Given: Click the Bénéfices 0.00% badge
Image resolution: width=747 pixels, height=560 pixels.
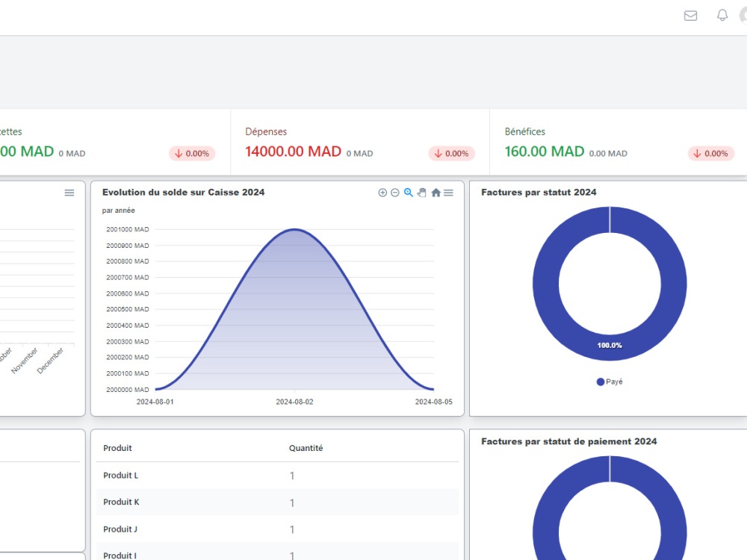Looking at the screenshot, I should (x=711, y=153).
